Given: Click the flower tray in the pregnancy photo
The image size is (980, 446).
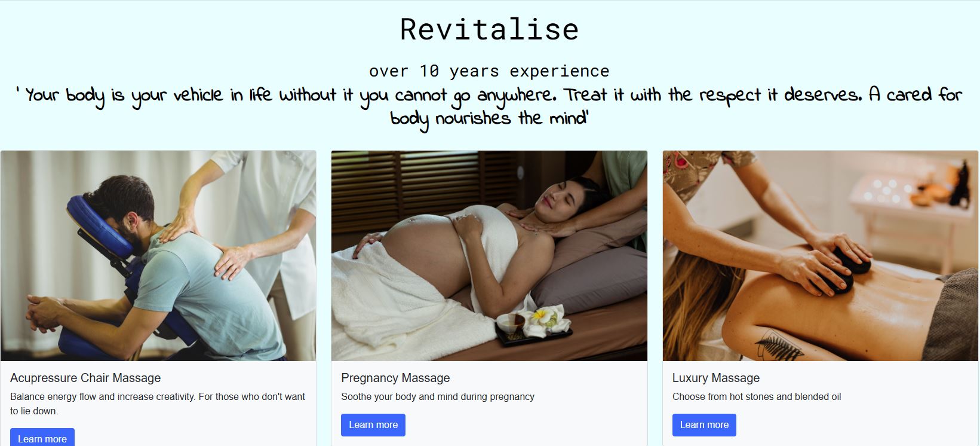Looking at the screenshot, I should point(533,326).
